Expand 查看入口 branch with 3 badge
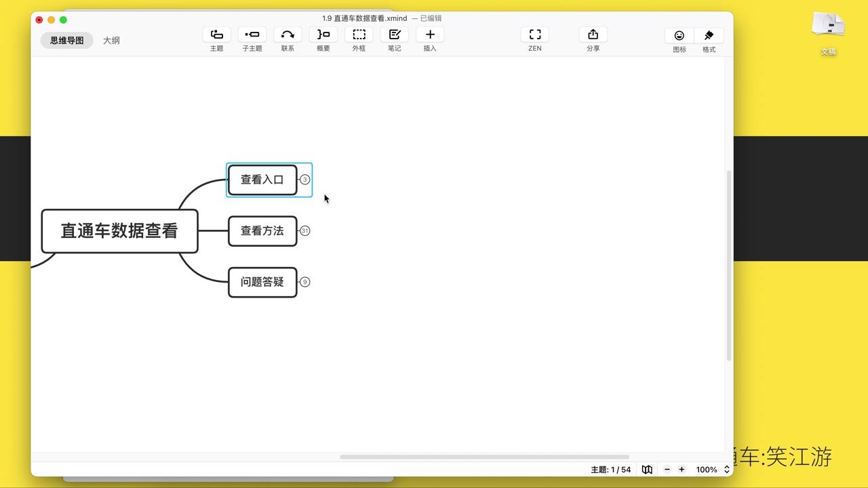 tap(305, 180)
